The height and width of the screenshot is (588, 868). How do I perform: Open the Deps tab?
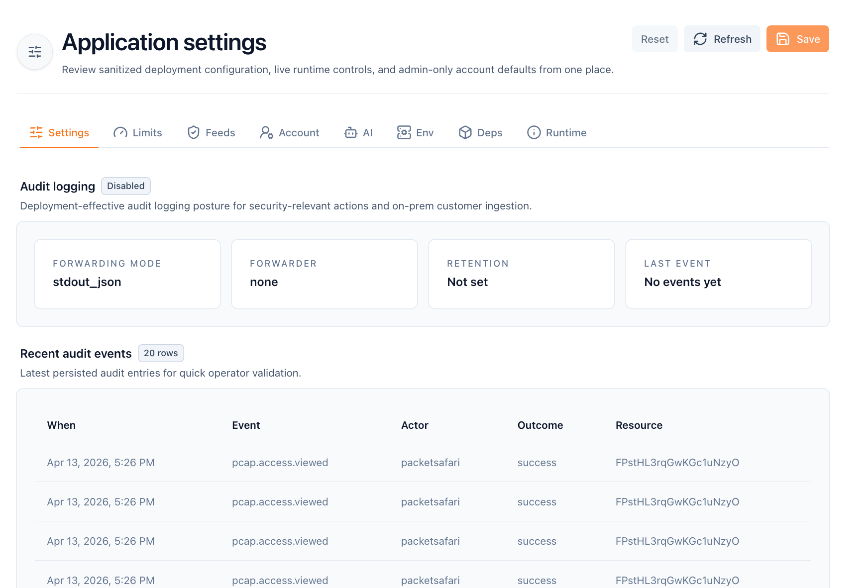point(480,133)
